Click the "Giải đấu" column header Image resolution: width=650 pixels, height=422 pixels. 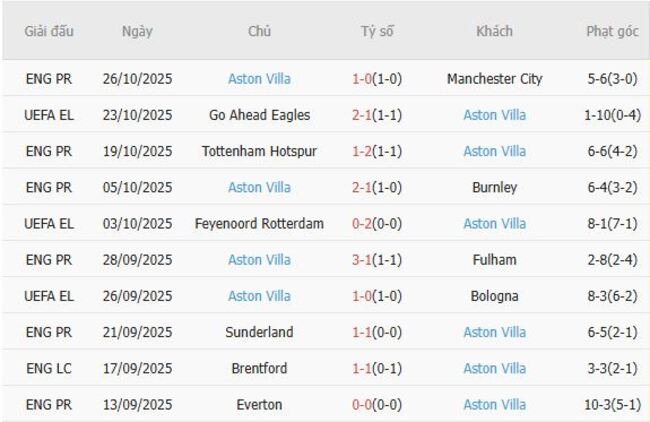click(49, 31)
